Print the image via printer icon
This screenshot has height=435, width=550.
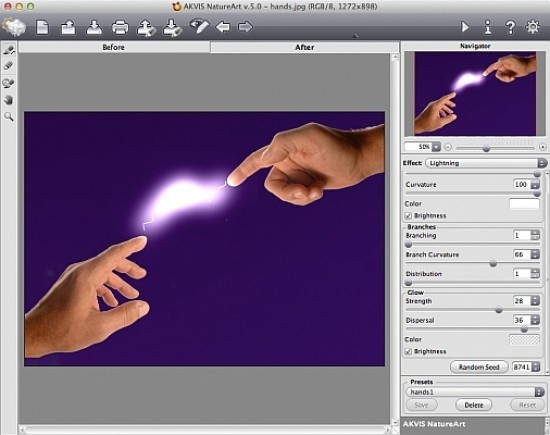tap(120, 27)
